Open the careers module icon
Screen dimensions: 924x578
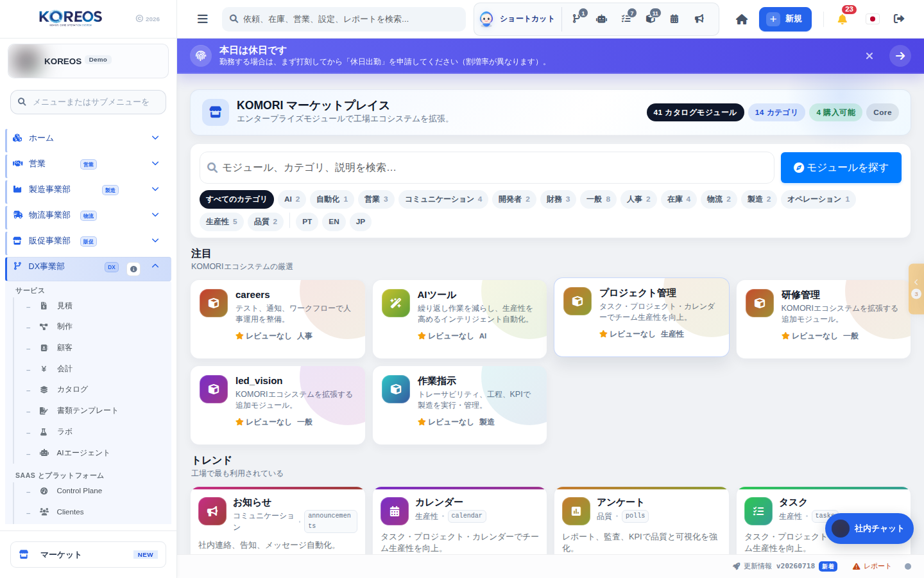click(x=214, y=303)
